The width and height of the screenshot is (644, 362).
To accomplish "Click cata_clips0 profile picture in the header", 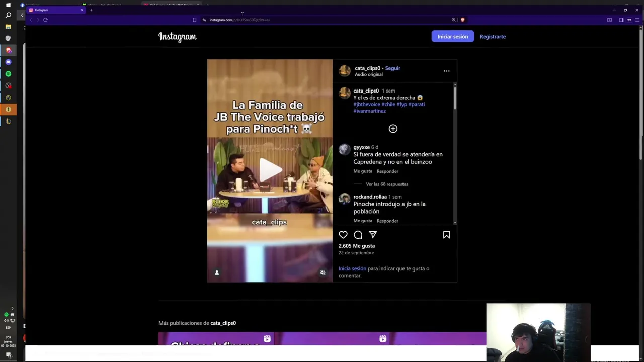I will click(x=345, y=71).
